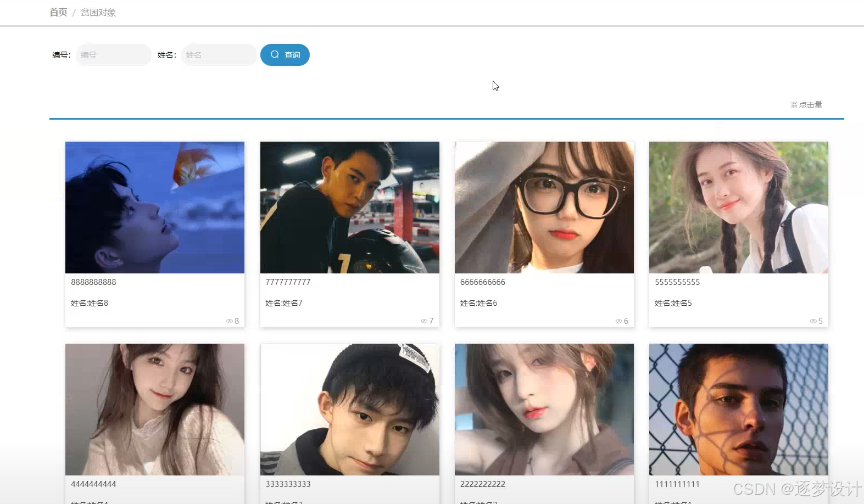Sort results by 点击量
The image size is (864, 504).
[x=806, y=105]
